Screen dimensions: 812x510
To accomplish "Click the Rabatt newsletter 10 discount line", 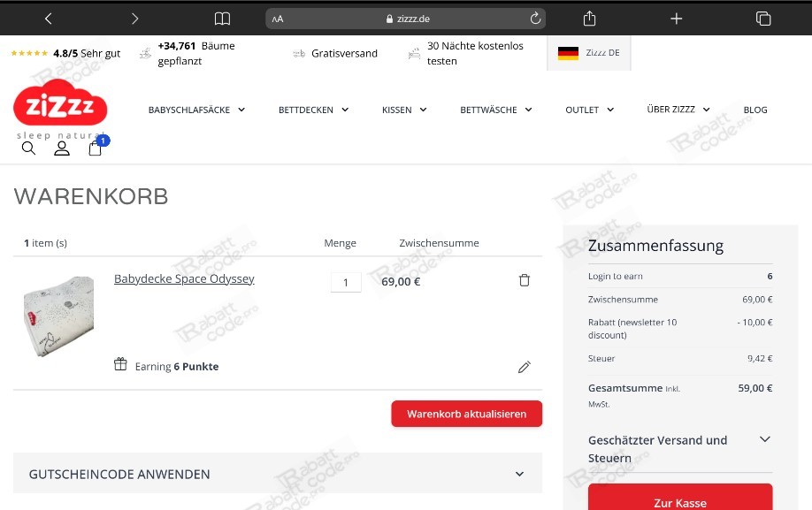I will coord(680,329).
